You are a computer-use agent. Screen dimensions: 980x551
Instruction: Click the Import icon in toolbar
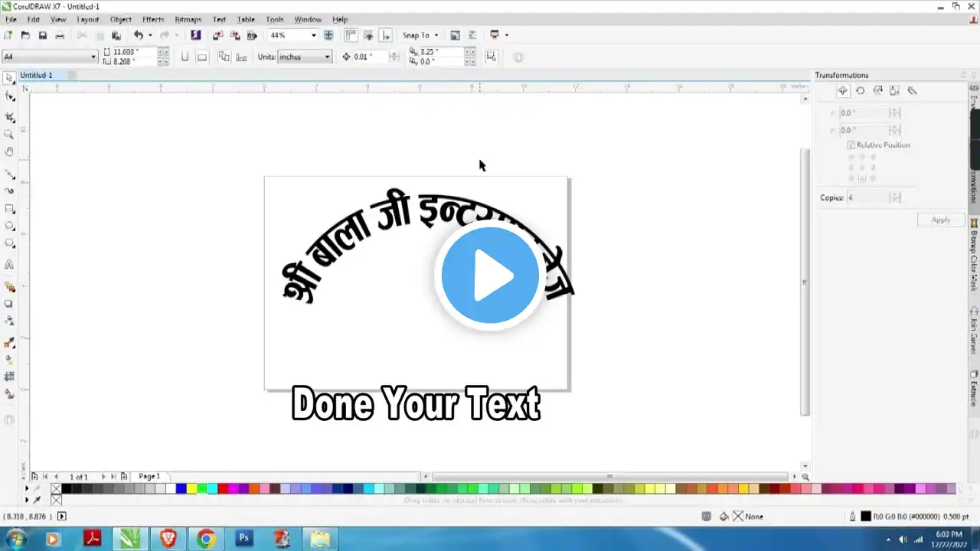pyautogui.click(x=217, y=35)
